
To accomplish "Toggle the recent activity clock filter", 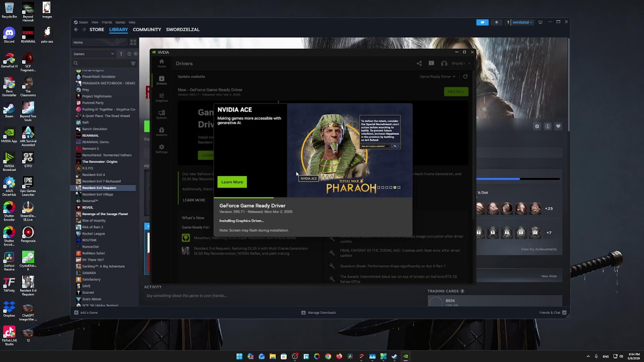I will (x=129, y=54).
